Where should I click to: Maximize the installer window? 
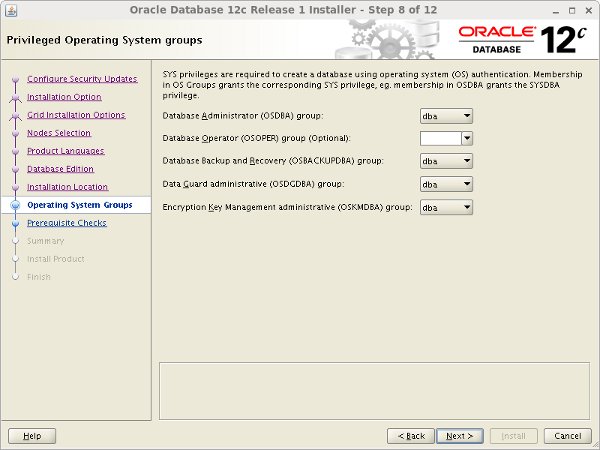pos(572,11)
